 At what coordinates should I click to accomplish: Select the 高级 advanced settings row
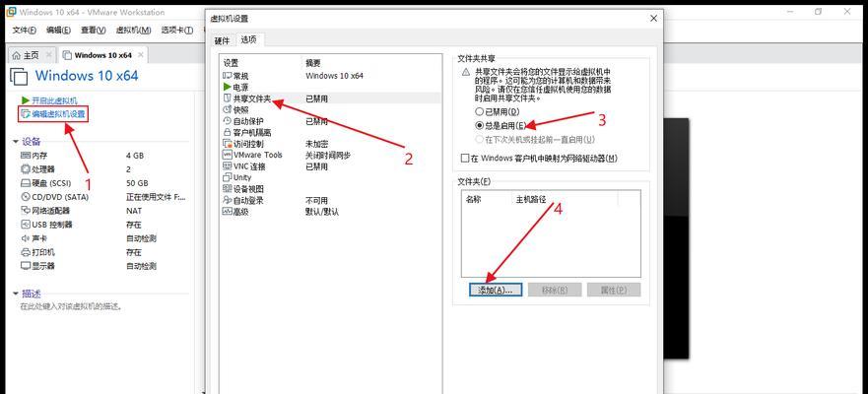pos(330,212)
